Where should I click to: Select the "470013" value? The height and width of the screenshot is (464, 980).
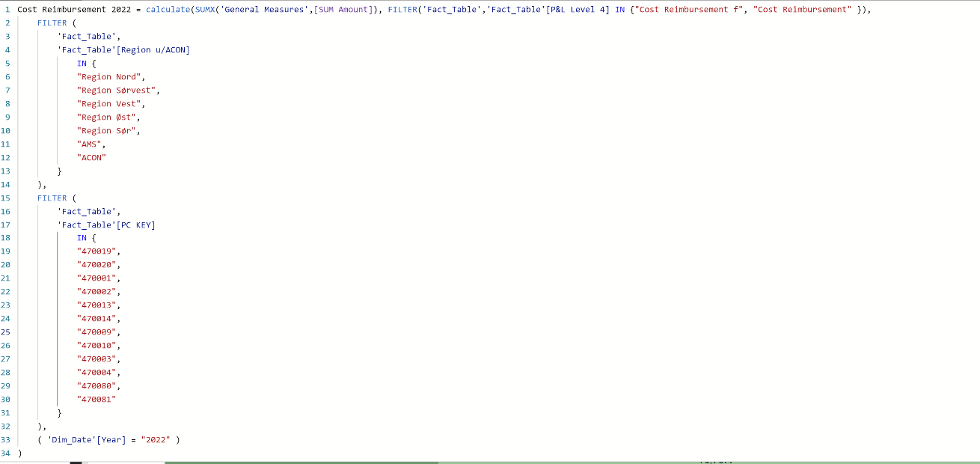coord(96,305)
